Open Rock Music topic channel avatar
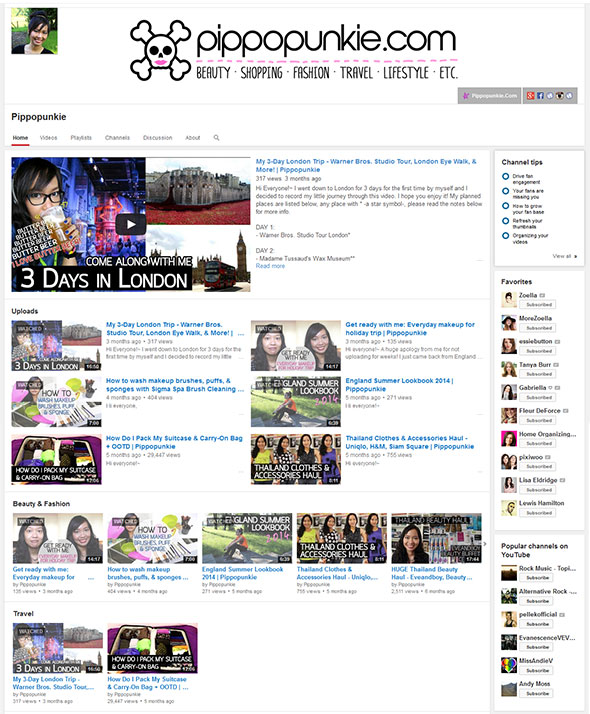The height and width of the screenshot is (714, 590). coord(509,573)
